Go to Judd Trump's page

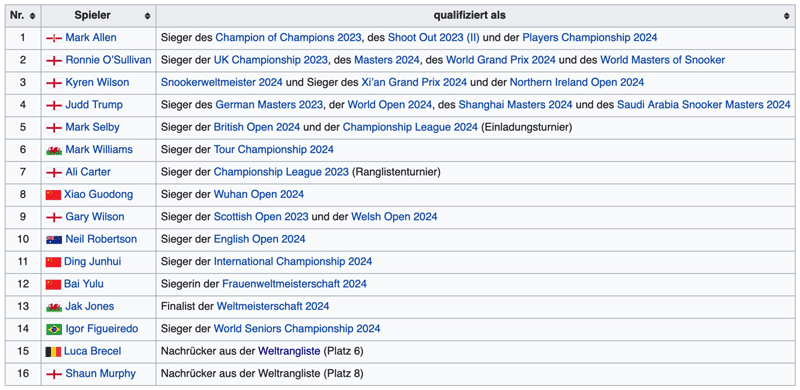point(94,105)
